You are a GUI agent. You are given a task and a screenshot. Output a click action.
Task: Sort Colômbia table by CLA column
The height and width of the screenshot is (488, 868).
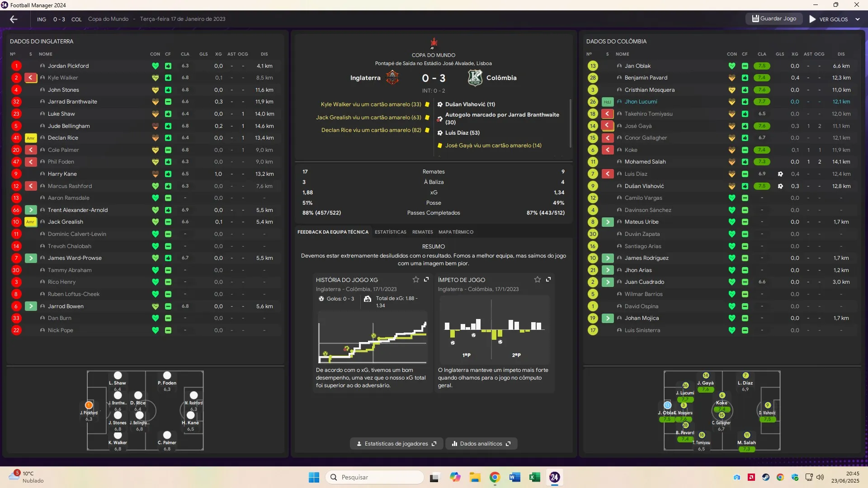click(x=762, y=54)
